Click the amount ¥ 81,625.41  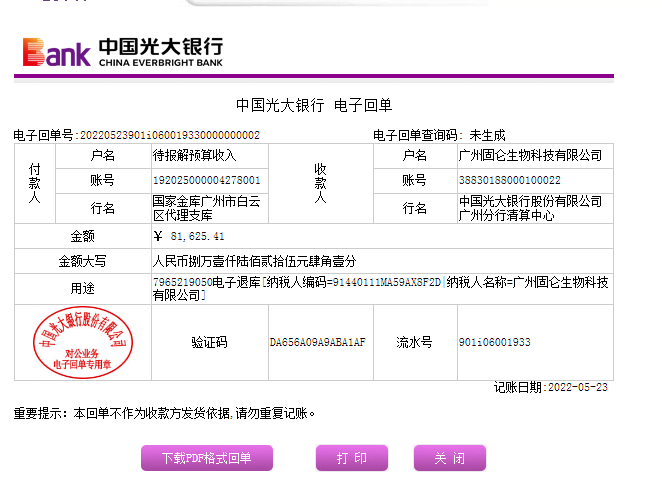pyautogui.click(x=189, y=236)
